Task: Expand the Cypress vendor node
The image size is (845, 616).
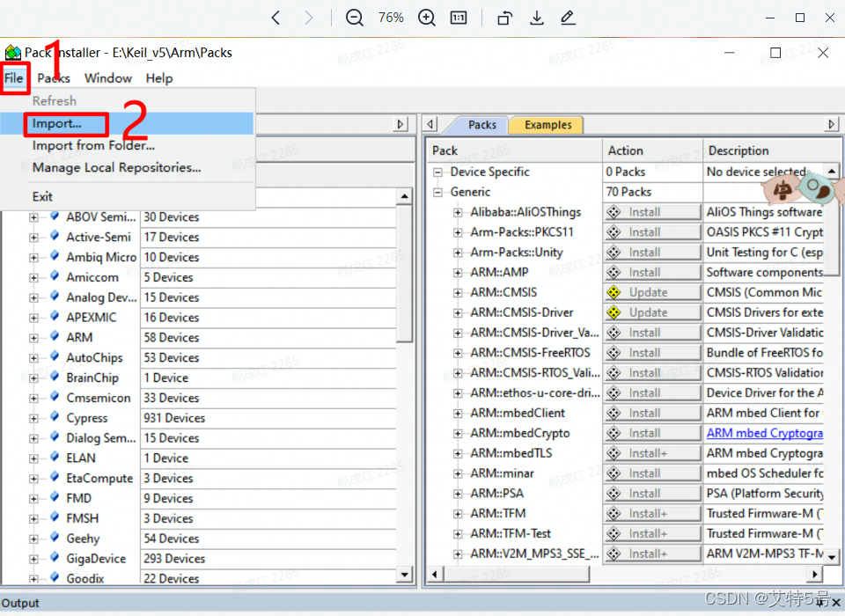Action: coord(33,418)
